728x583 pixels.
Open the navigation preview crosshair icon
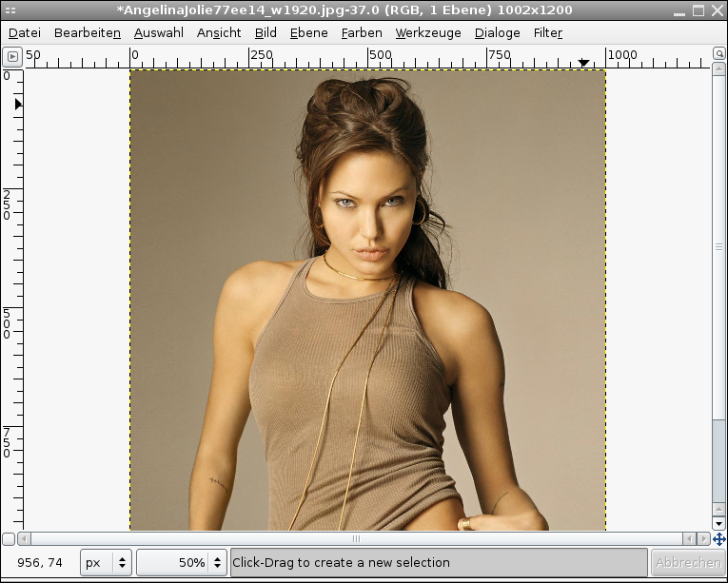718,539
